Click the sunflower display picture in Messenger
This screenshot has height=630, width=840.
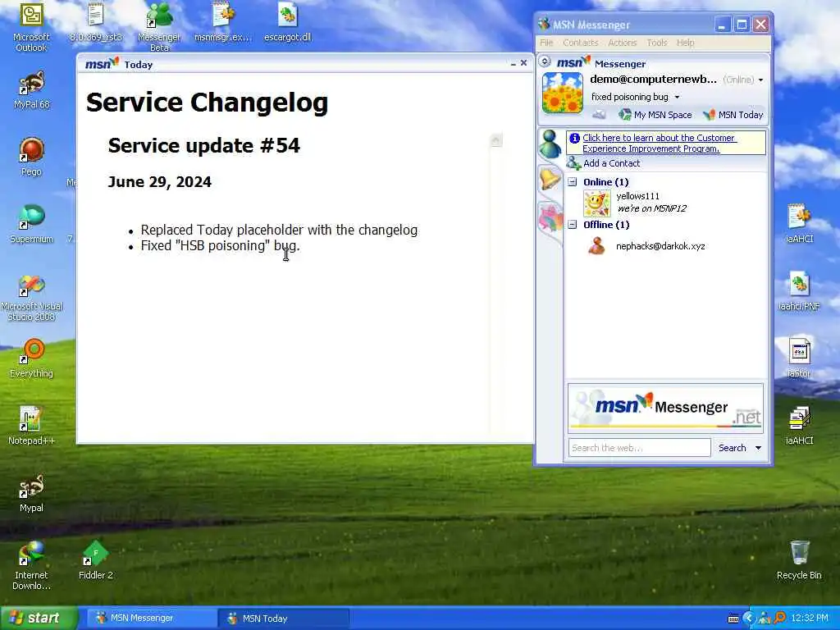pos(562,93)
